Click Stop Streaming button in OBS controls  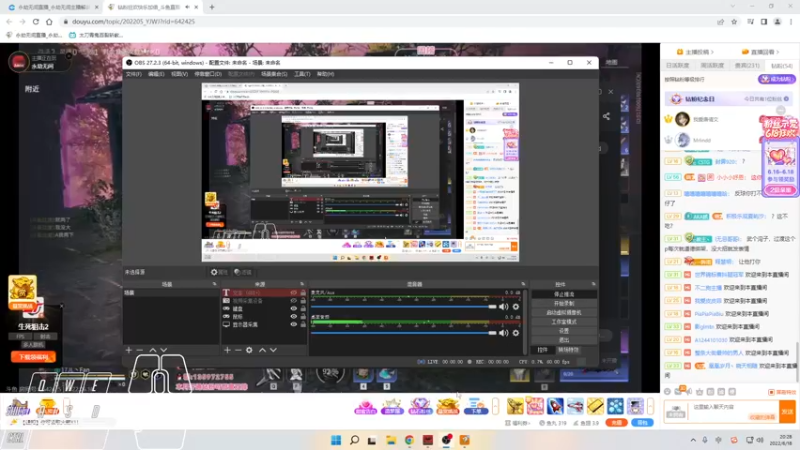pos(564,294)
